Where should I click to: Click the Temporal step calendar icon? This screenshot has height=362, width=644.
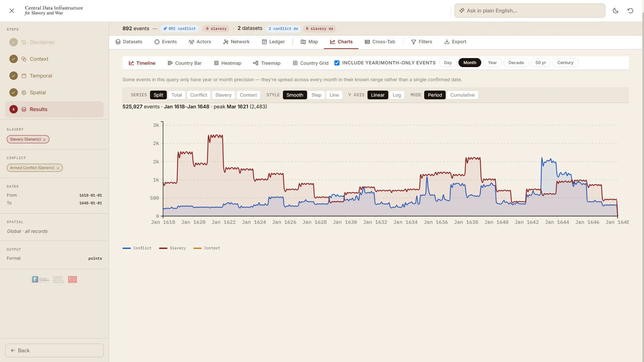pos(24,76)
